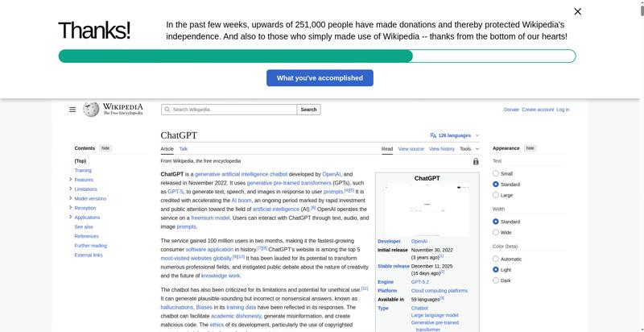
Task: Select the Small text size option
Action: point(496,173)
